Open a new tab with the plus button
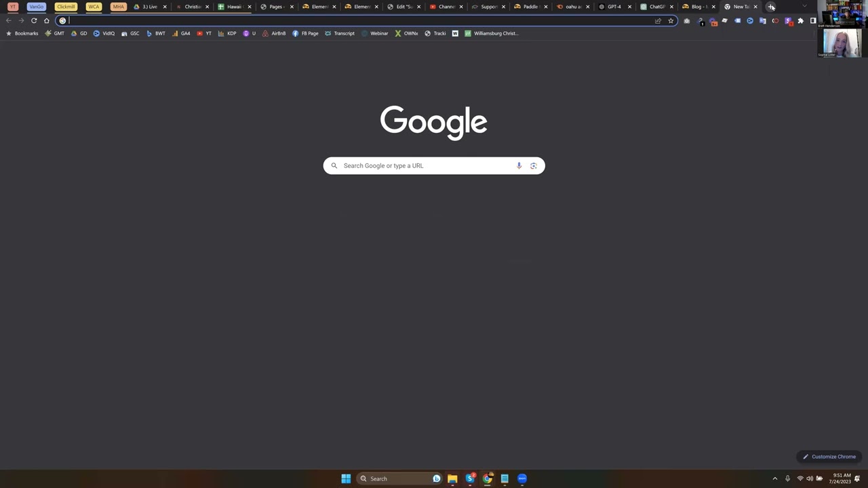Screen dimensions: 868x488 [771, 7]
